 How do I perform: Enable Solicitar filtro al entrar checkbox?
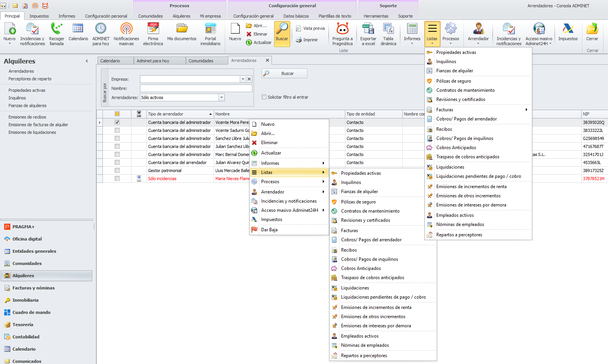[264, 97]
